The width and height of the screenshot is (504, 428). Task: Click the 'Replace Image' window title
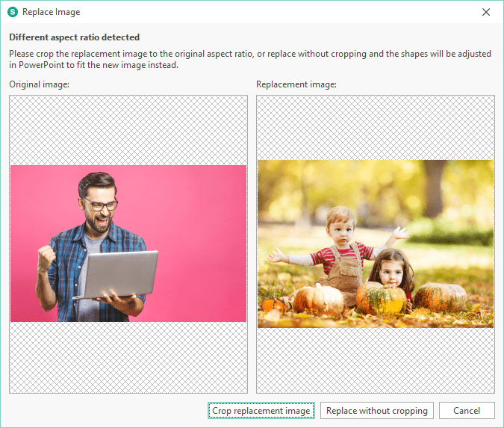51,12
